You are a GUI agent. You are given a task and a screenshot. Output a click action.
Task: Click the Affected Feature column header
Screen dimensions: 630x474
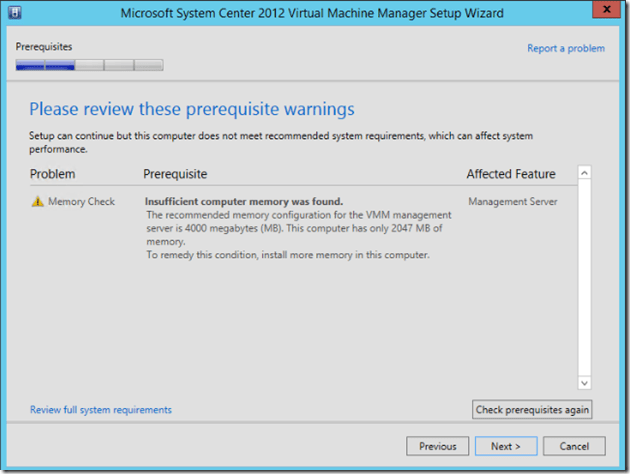point(510,174)
